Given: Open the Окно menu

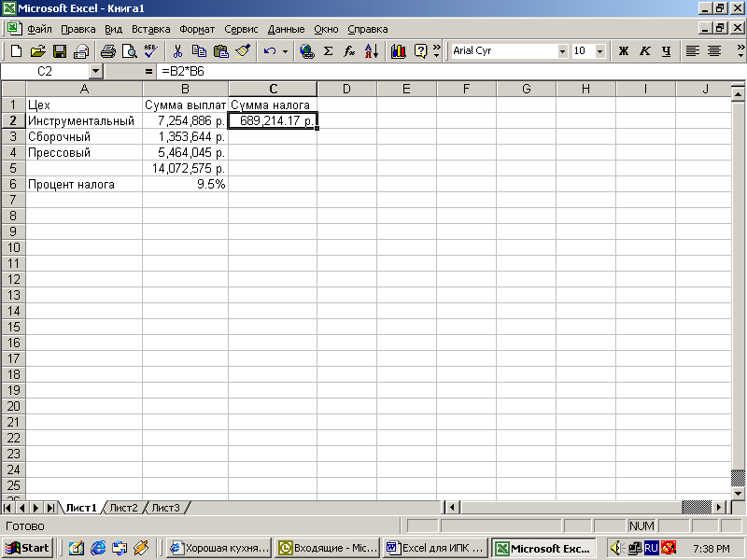Looking at the screenshot, I should point(326,29).
